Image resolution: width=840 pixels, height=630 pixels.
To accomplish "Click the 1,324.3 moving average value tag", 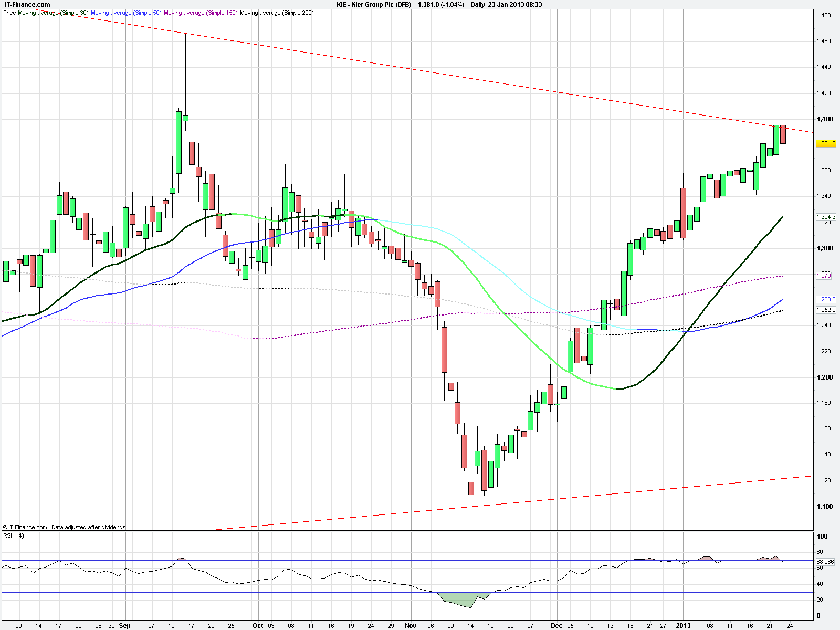I will (826, 217).
